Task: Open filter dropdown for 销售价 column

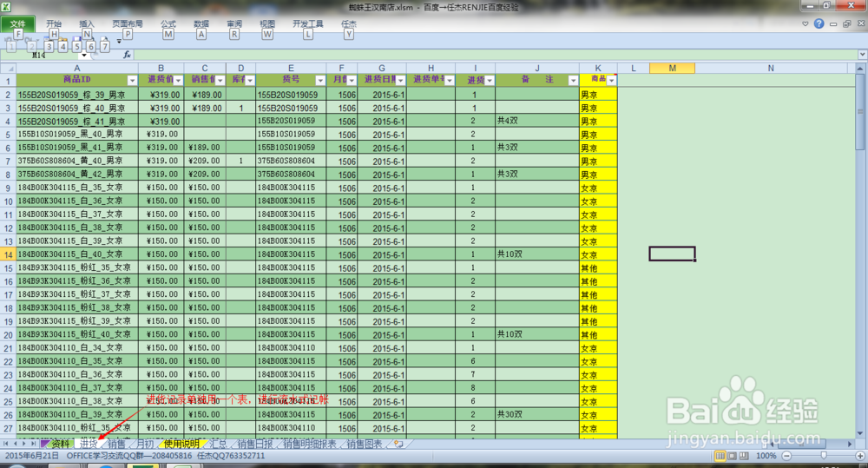Action: [x=220, y=81]
